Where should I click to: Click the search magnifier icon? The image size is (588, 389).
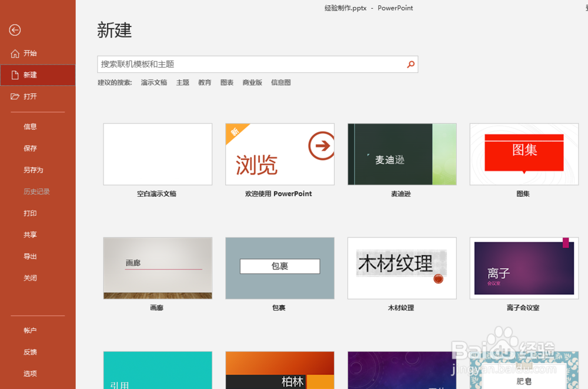click(x=410, y=65)
